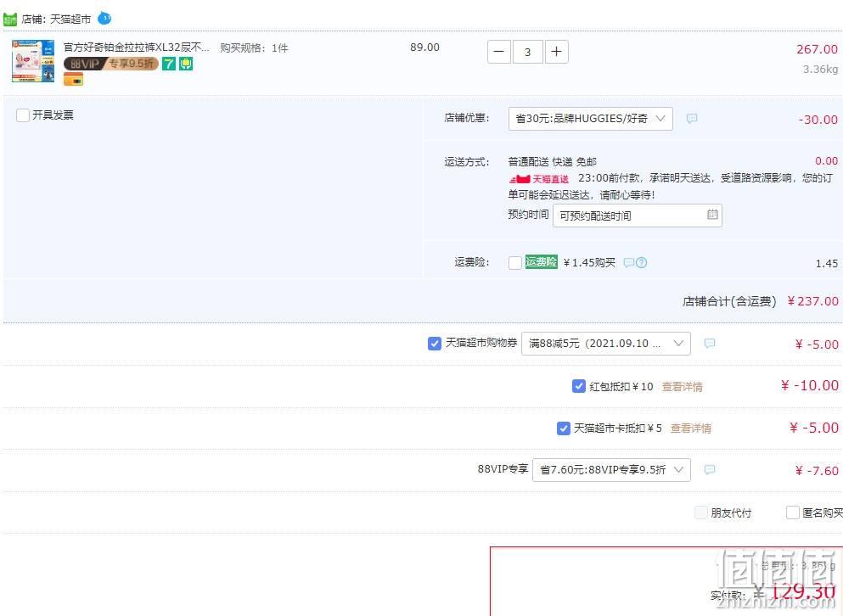Click the 88VIP discount amount ¥-7.60
Image resolution: width=843 pixels, height=616 pixels.
coord(817,471)
